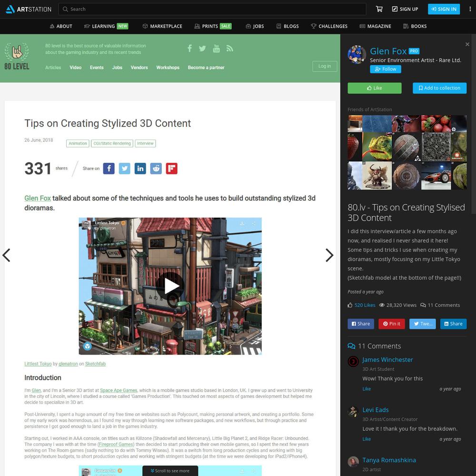476x476 pixels.
Task: Open the About menu
Action: tap(61, 26)
